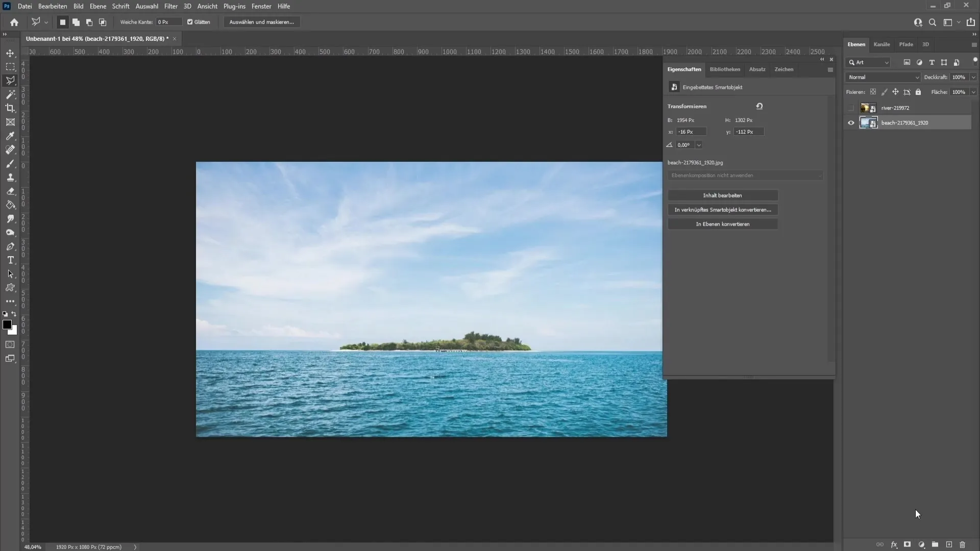
Task: Click the Text tool in sidebar
Action: coord(9,260)
